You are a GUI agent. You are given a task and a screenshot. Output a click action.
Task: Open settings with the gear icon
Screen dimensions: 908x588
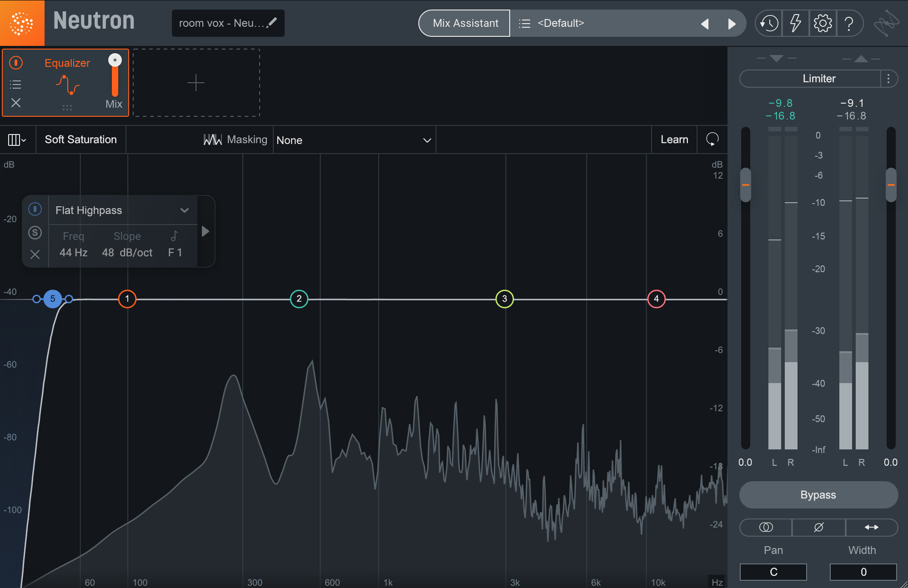[823, 23]
